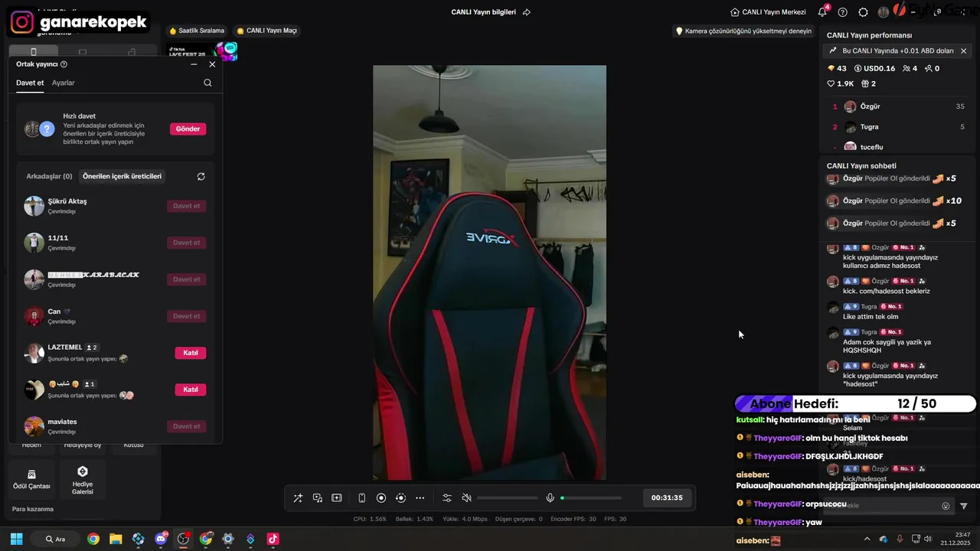Click the add scene screen icon in toolbar
This screenshot has width=980, height=551.
(336, 497)
